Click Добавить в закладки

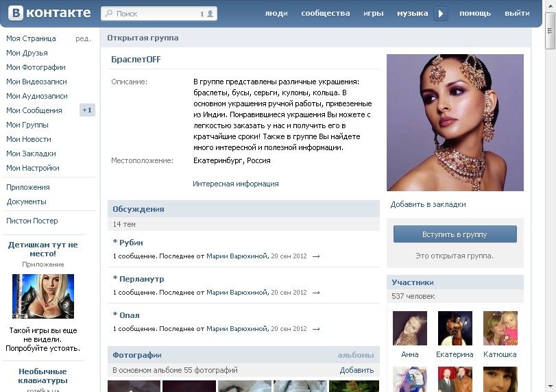coord(428,204)
